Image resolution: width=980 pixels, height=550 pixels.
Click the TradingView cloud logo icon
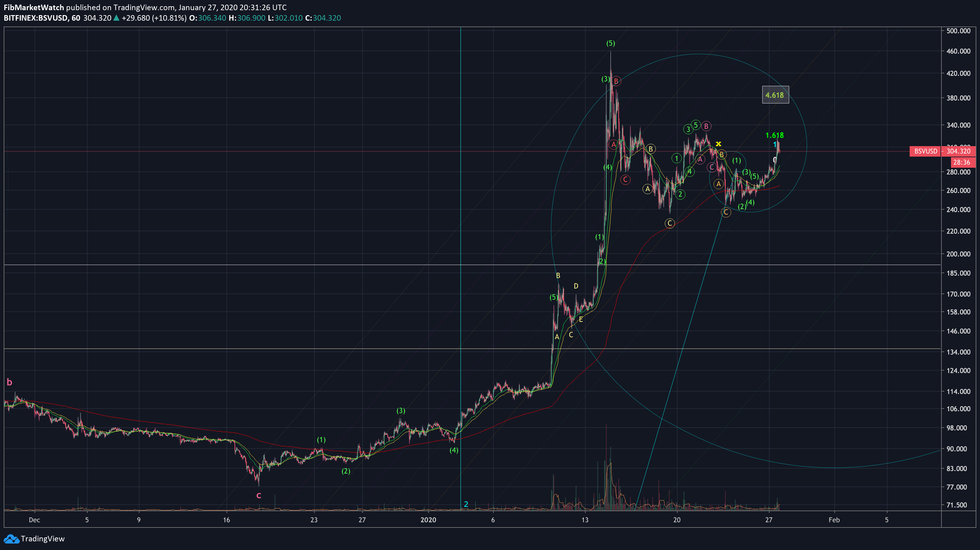11,539
